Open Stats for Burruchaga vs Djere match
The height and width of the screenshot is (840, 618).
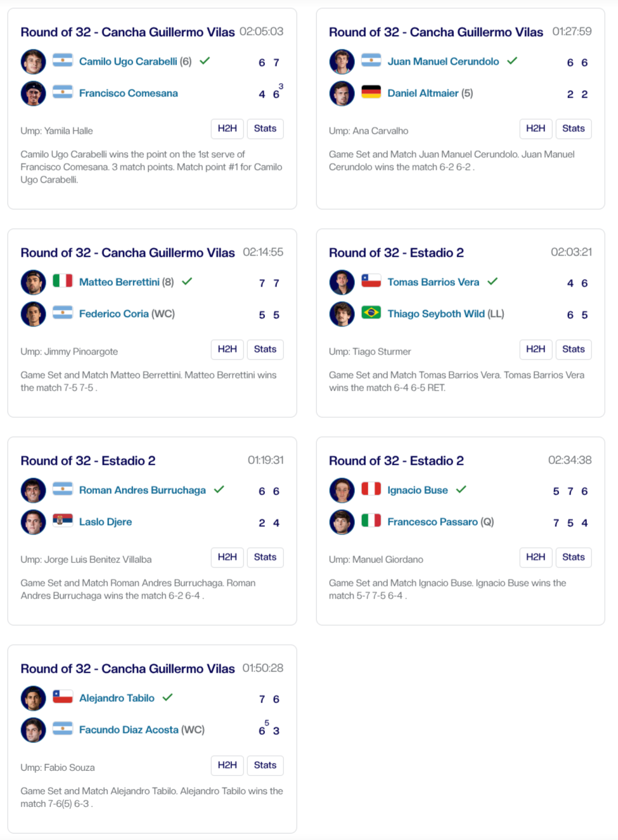265,557
